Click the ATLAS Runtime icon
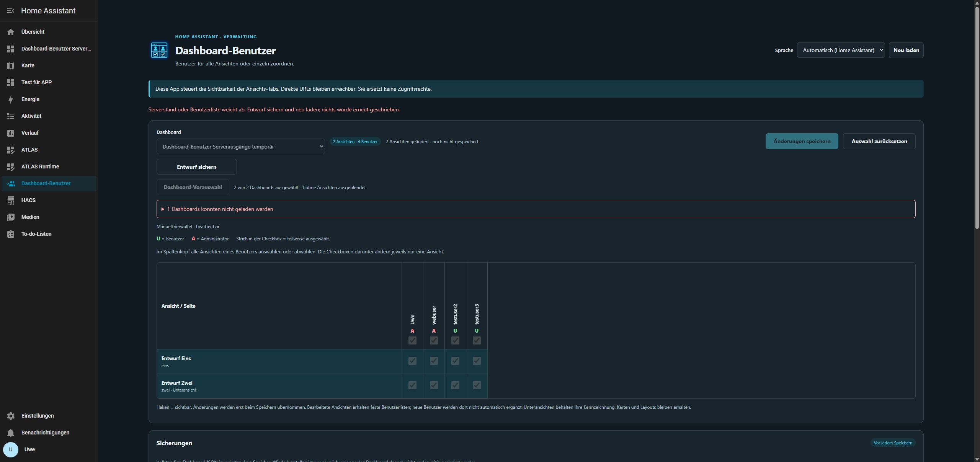 (x=11, y=167)
